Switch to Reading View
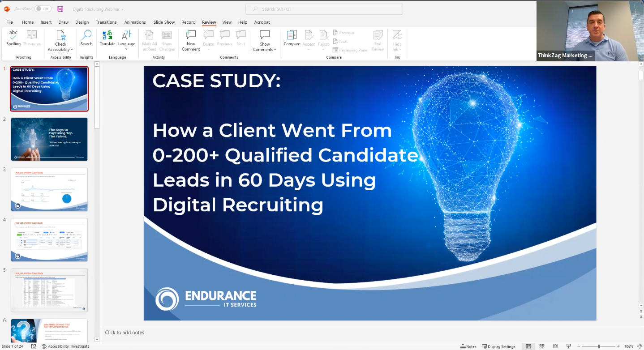The height and width of the screenshot is (350, 644). pyautogui.click(x=555, y=346)
